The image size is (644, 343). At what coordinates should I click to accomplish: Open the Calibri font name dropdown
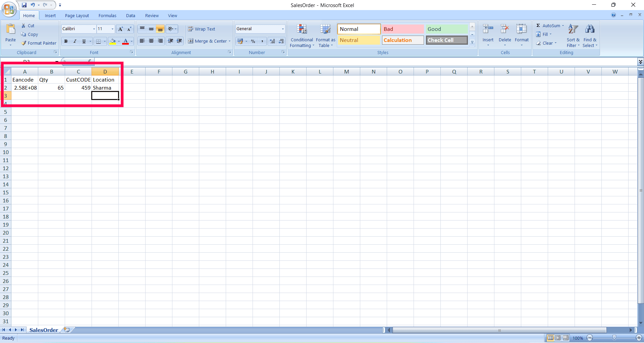click(x=94, y=29)
